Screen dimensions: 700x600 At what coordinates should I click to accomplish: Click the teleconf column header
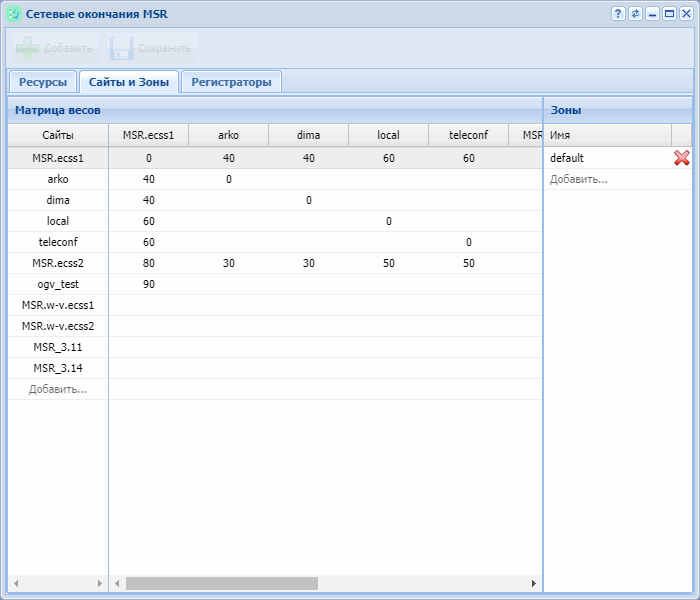(468, 135)
